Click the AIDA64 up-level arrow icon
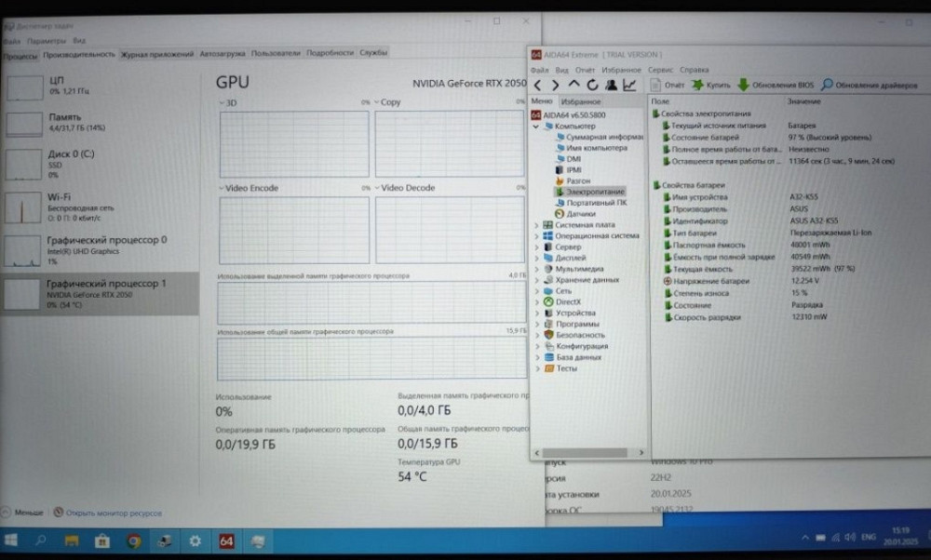The width and height of the screenshot is (931, 560). click(573, 86)
